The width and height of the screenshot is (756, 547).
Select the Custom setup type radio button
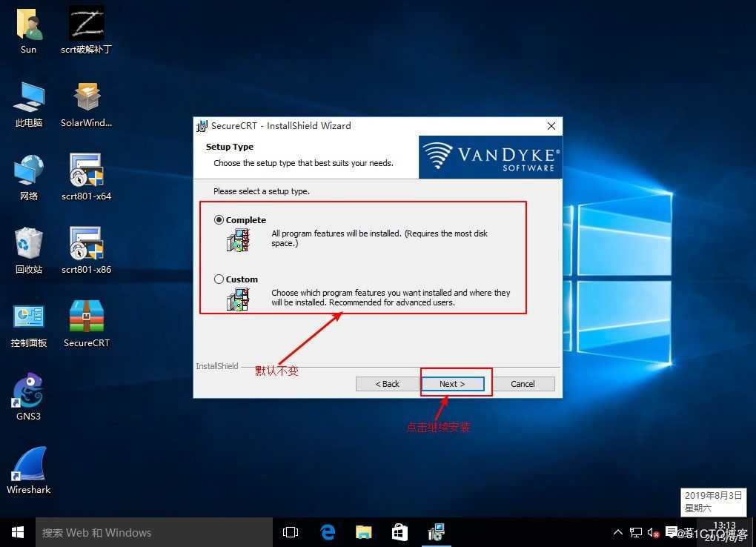[219, 279]
